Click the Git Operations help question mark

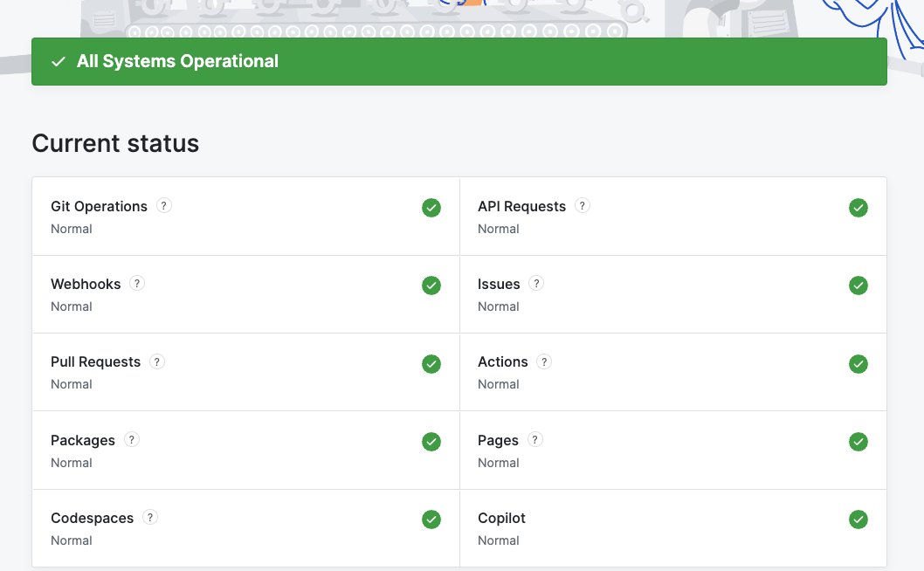[164, 206]
